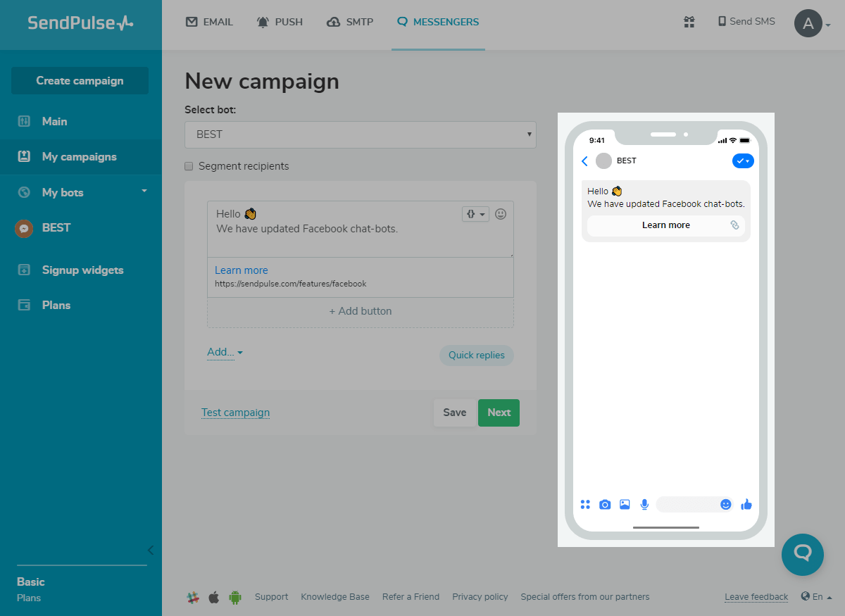Click the microphone icon in phone preview
The width and height of the screenshot is (845, 616).
click(x=644, y=504)
